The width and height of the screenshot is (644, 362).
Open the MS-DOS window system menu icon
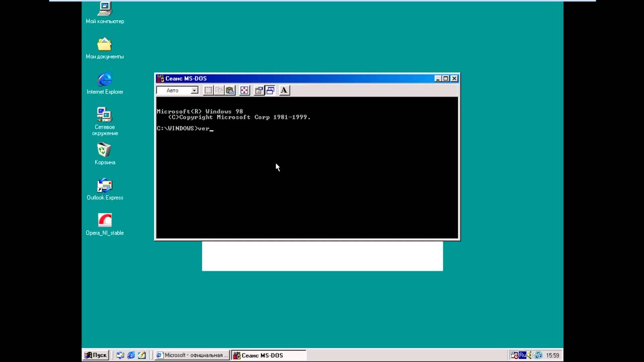click(x=160, y=78)
